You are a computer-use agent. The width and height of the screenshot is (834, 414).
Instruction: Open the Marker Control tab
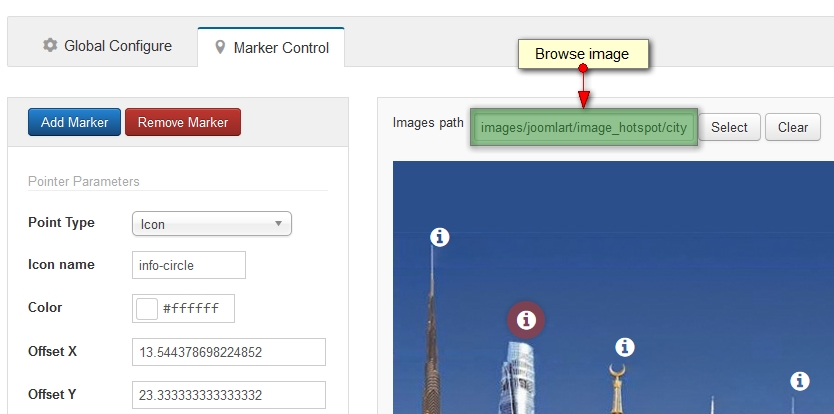(x=271, y=47)
